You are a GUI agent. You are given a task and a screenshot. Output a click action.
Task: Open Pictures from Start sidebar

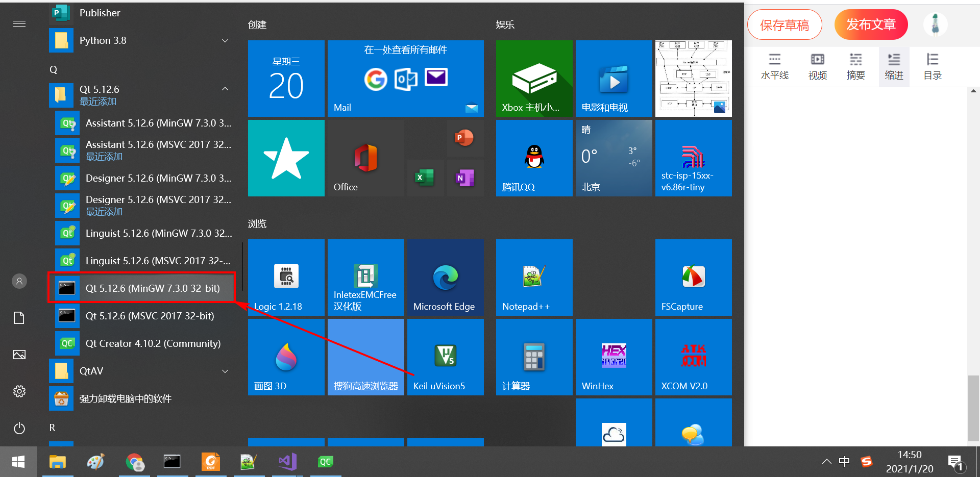click(x=19, y=355)
